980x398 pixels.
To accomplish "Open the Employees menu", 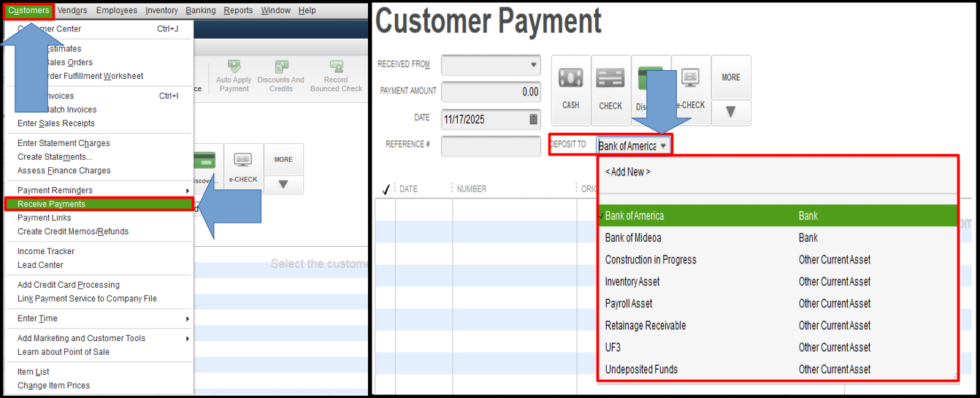I will [117, 10].
